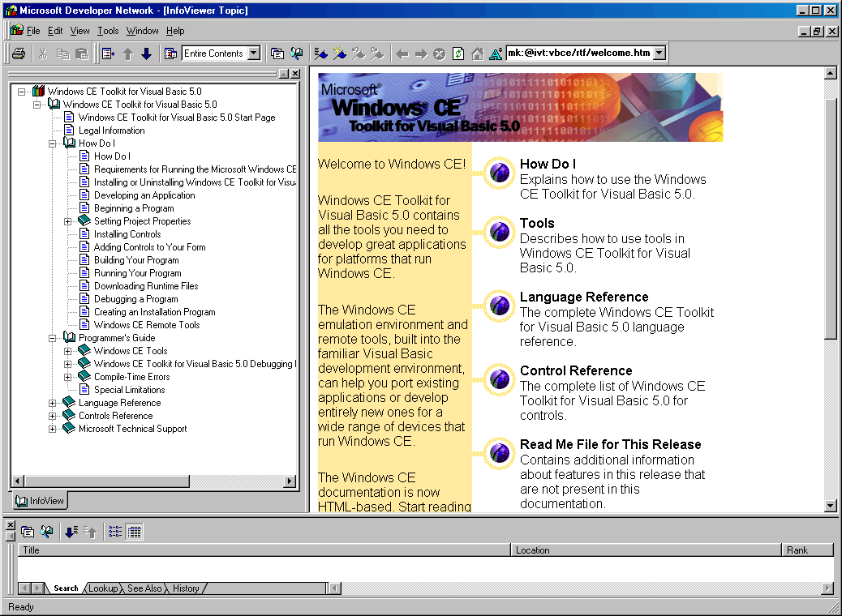Go to previous topic with the gray up arrow
This screenshot has width=842, height=616.
pyautogui.click(x=128, y=53)
